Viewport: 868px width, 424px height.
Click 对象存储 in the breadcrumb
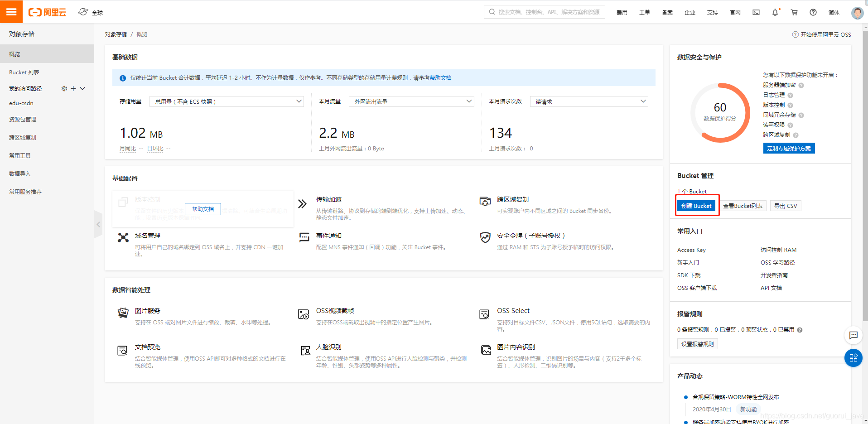[x=116, y=34]
